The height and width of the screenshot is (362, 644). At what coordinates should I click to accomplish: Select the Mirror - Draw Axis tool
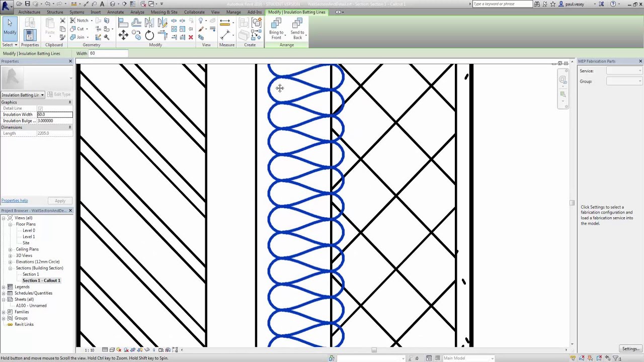[x=162, y=23]
